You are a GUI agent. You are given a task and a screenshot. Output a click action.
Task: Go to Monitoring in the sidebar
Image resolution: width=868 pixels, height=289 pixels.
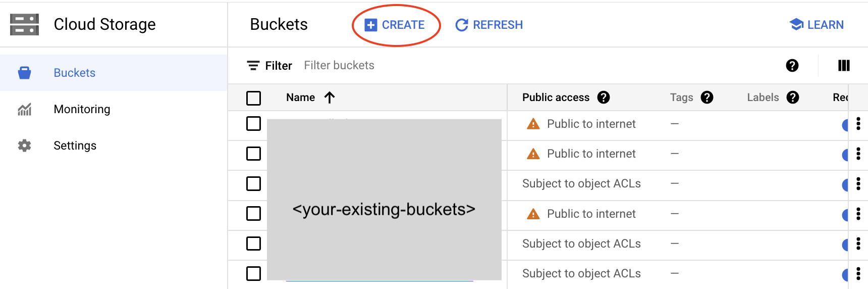82,109
